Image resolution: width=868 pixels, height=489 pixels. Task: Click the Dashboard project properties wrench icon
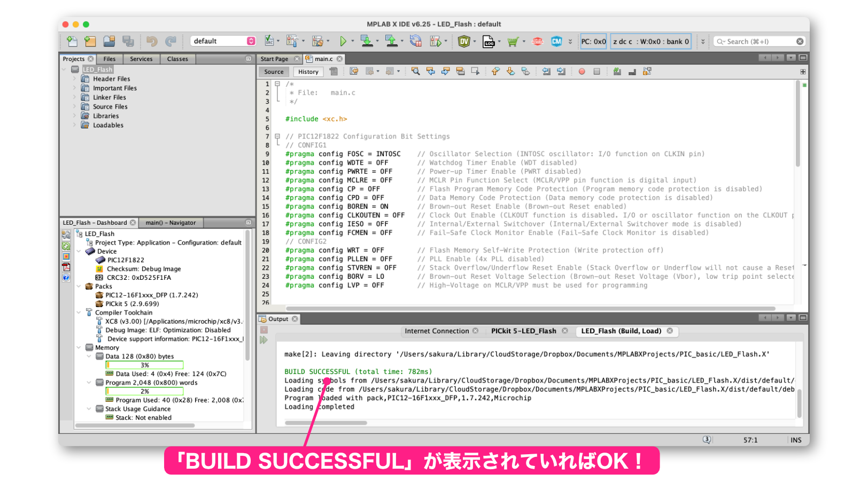(66, 234)
